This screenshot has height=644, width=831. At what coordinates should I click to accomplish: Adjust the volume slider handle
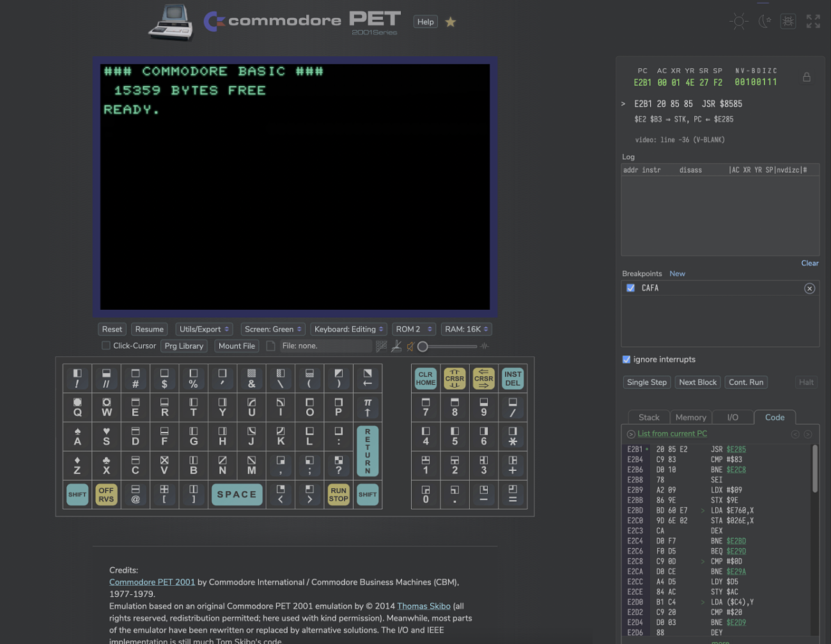click(x=423, y=346)
